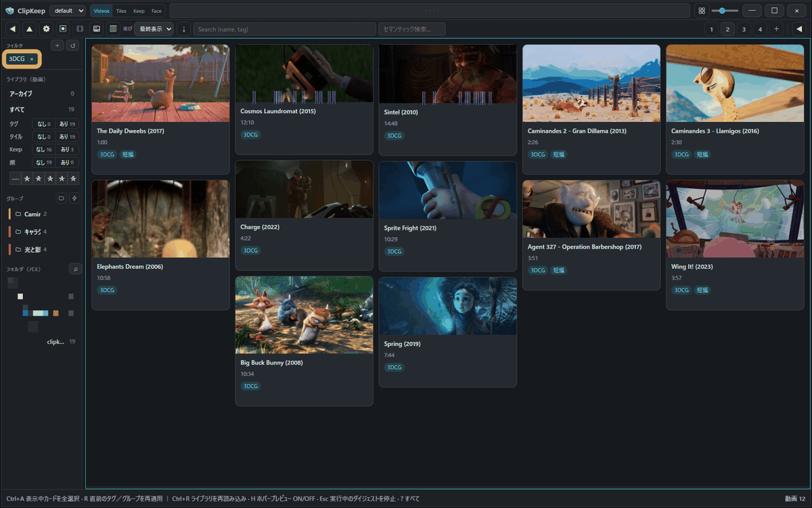The width and height of the screenshot is (812, 508).
Task: Click the dash no-rating filter button
Action: click(x=16, y=179)
